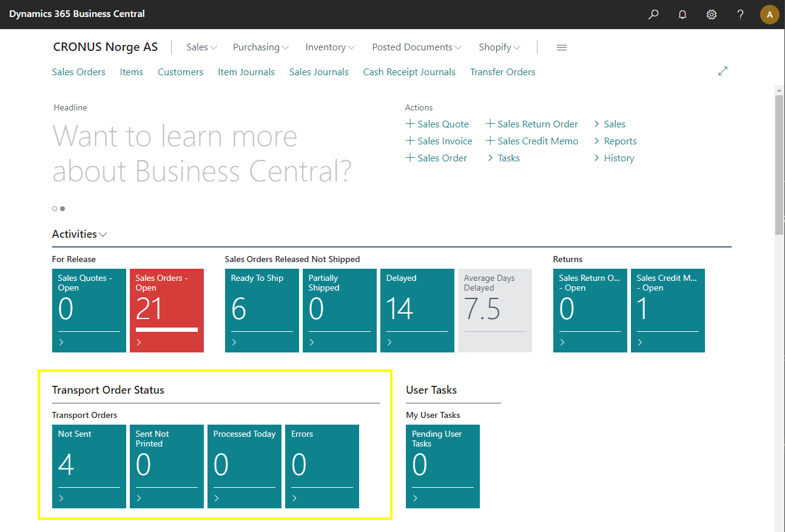
Task: Go to Cash Receipt Journals
Action: click(409, 72)
